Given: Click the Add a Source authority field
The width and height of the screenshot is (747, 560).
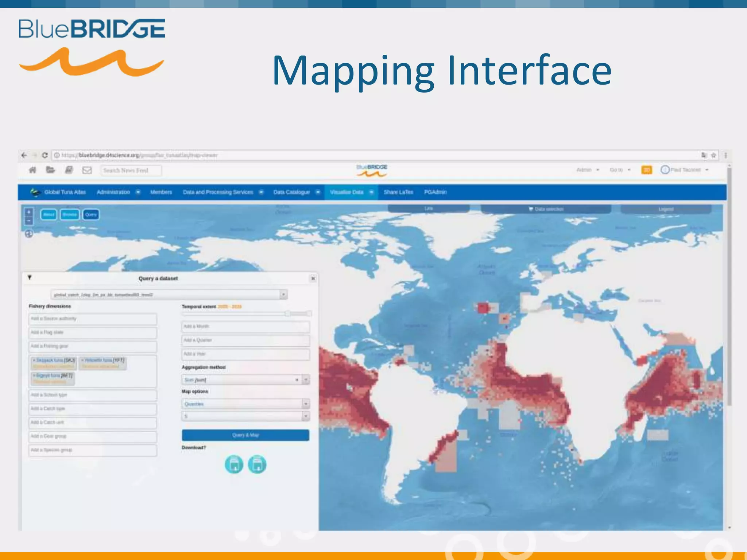Looking at the screenshot, I should click(93, 319).
